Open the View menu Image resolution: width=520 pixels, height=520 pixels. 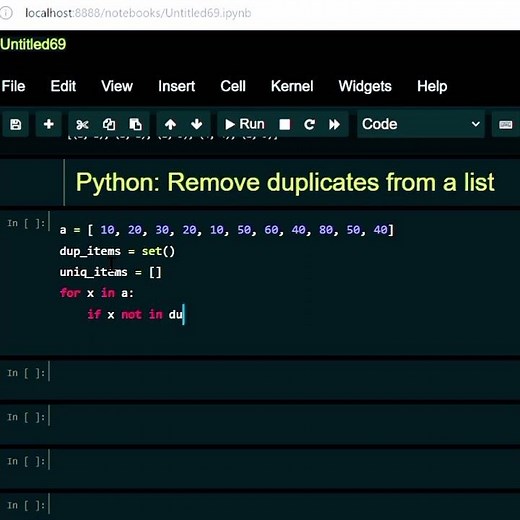(x=117, y=86)
